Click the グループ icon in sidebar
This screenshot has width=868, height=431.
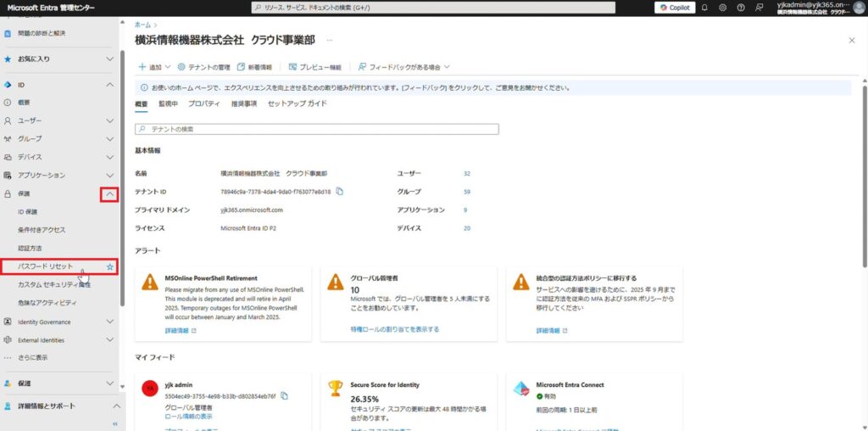8,138
